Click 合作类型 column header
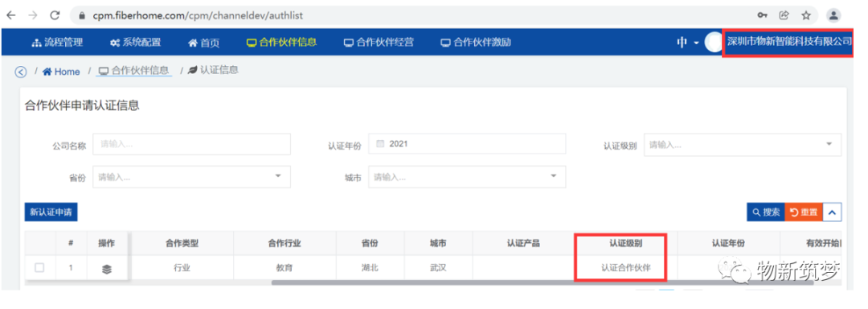Screen dimensions: 868x309 tap(182, 243)
